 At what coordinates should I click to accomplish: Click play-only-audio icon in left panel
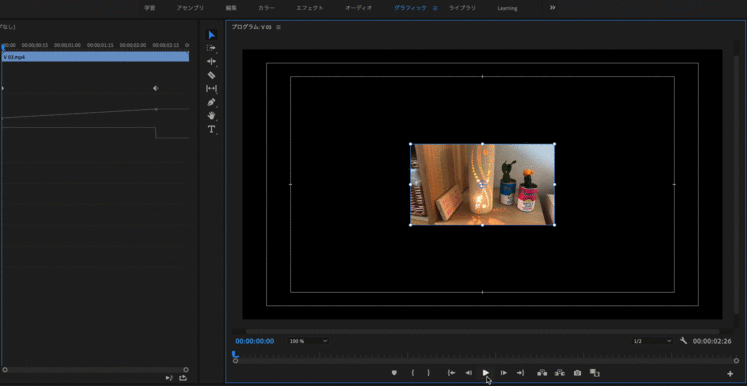(x=169, y=378)
